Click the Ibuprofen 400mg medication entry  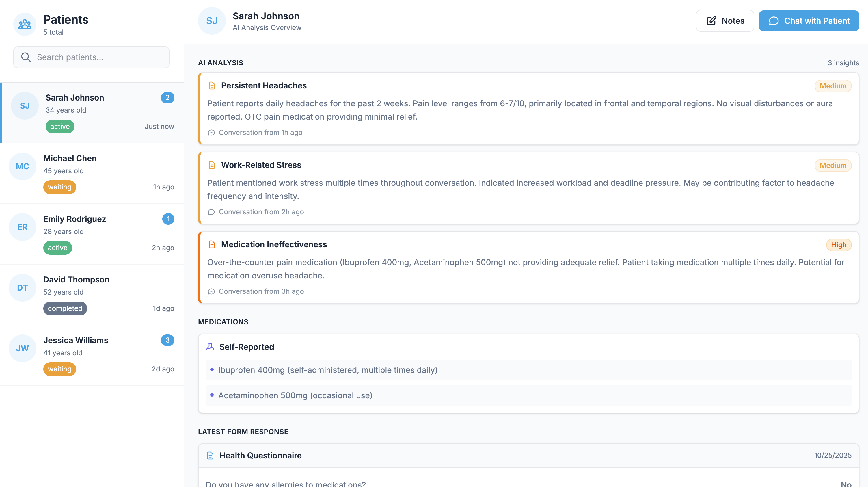[327, 370]
